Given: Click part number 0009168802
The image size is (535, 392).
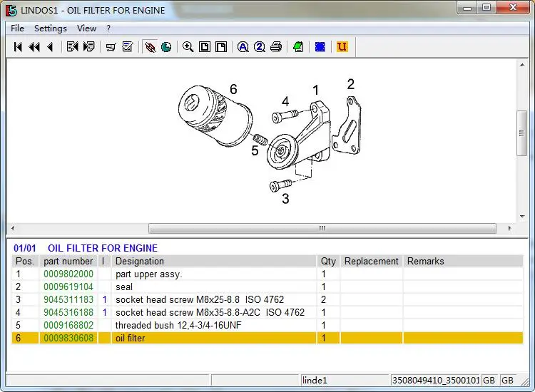Looking at the screenshot, I should (x=68, y=325).
